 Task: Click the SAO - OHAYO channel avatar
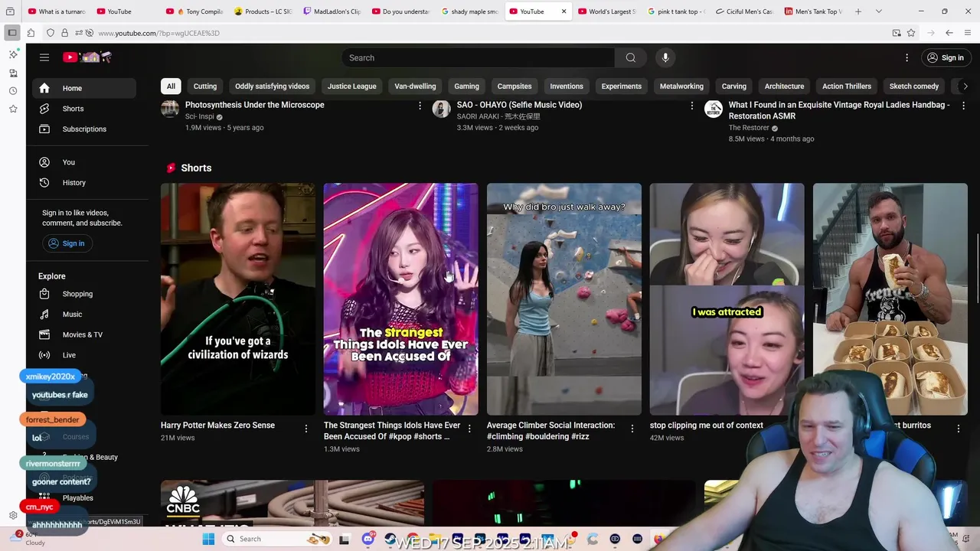[441, 109]
